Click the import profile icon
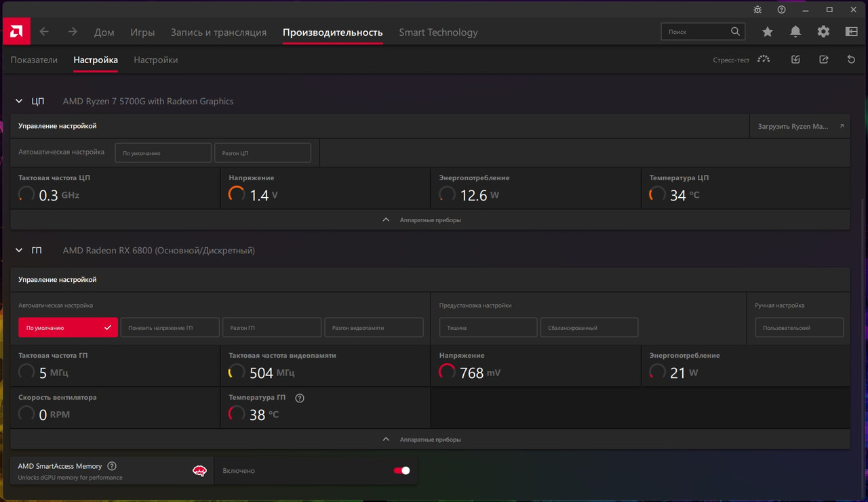The width and height of the screenshot is (868, 502). 795,60
